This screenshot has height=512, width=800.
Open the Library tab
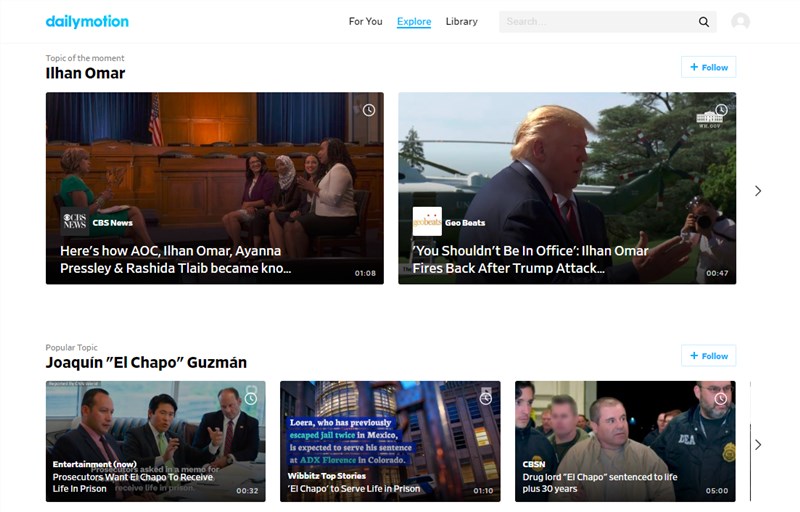pyautogui.click(x=462, y=21)
